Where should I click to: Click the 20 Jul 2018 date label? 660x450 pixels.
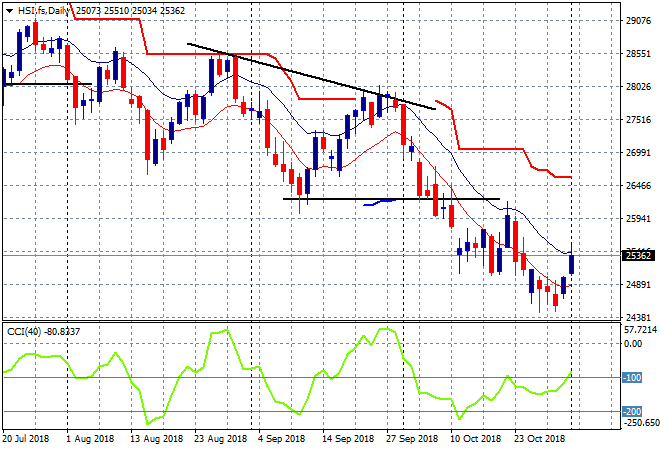tap(26, 439)
